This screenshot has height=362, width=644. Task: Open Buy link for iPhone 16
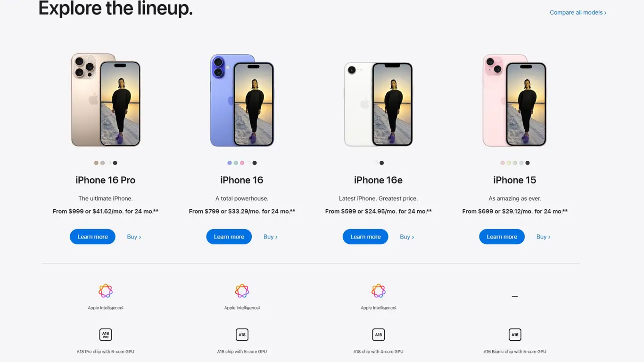point(270,237)
